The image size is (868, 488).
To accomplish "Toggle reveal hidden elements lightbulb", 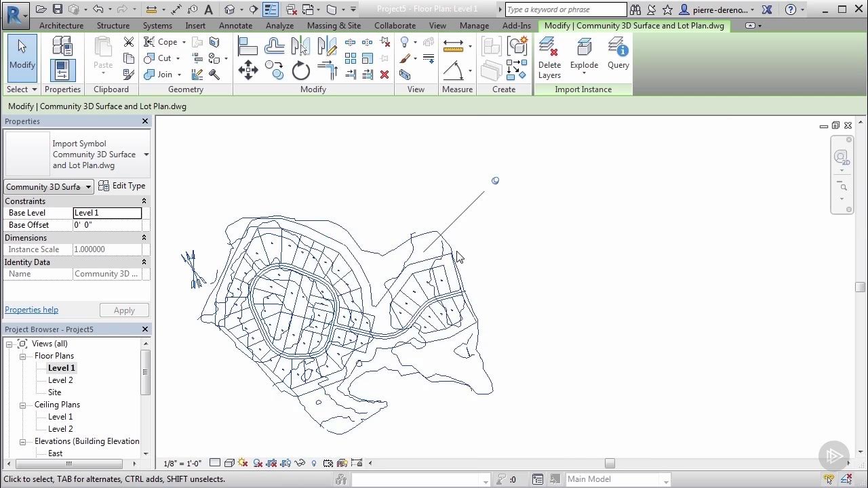I will pyautogui.click(x=314, y=464).
